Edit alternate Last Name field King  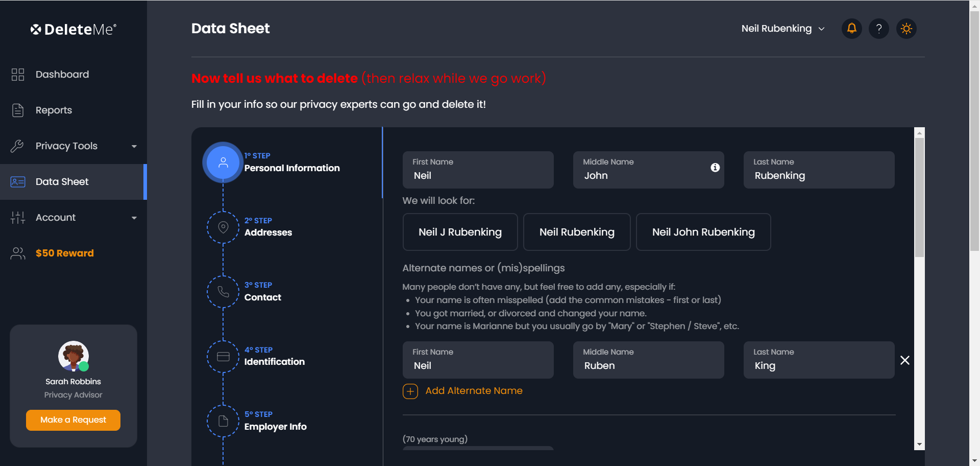pos(819,360)
